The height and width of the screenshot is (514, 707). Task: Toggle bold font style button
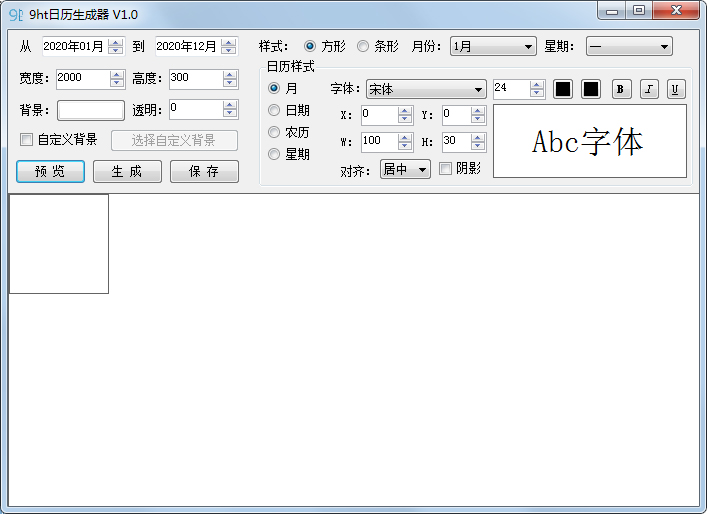[621, 89]
